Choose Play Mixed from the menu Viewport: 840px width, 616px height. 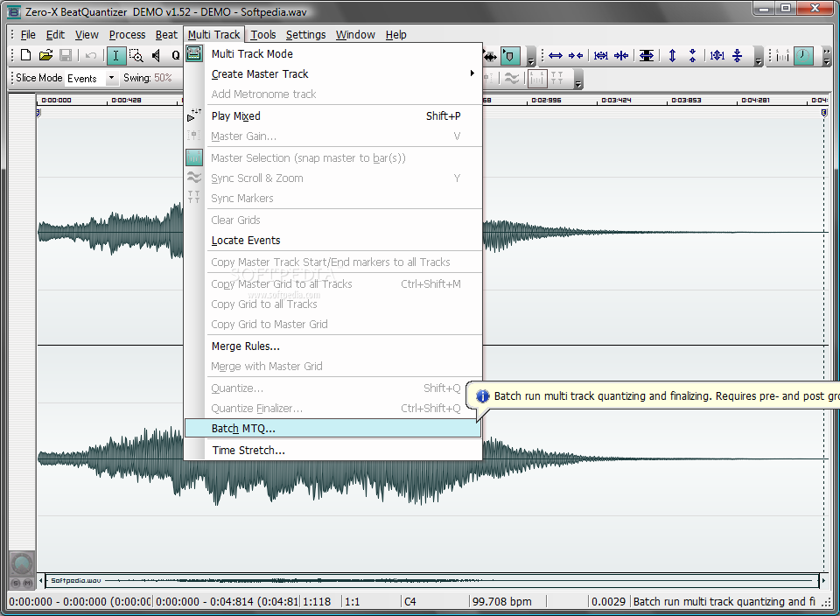[332, 115]
